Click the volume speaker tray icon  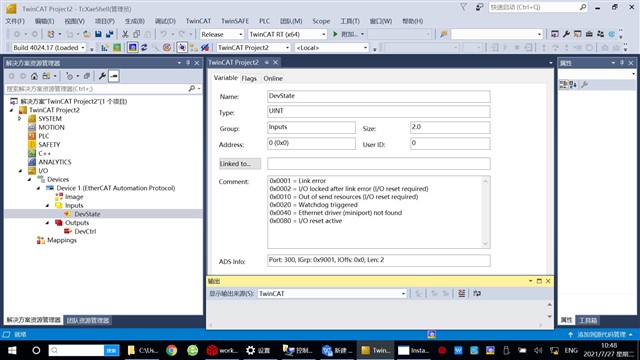click(538, 350)
